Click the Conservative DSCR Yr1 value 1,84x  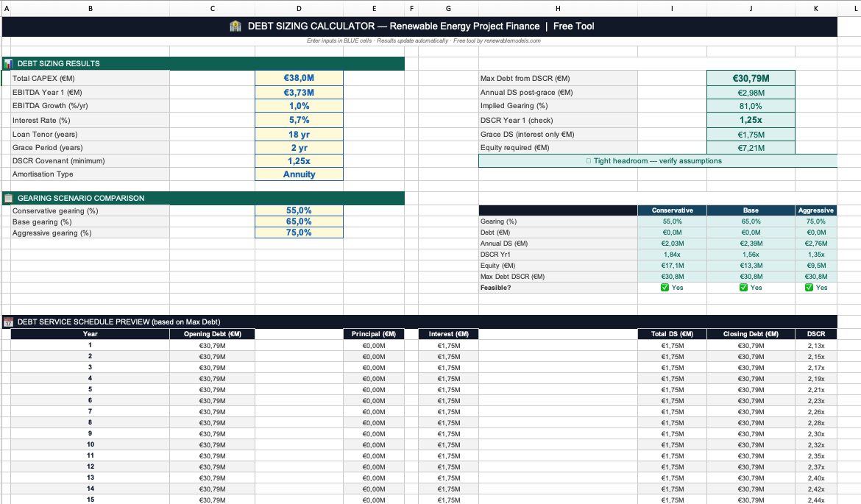(x=672, y=254)
